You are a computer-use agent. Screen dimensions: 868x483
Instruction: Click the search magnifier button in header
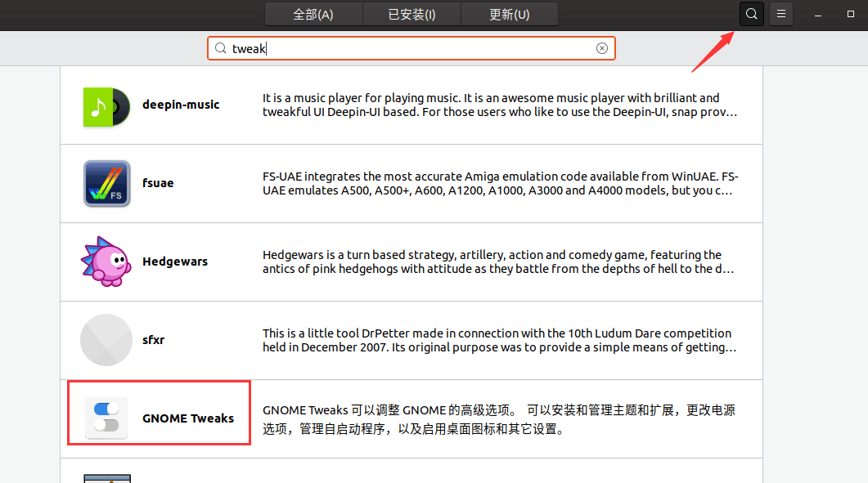point(751,14)
